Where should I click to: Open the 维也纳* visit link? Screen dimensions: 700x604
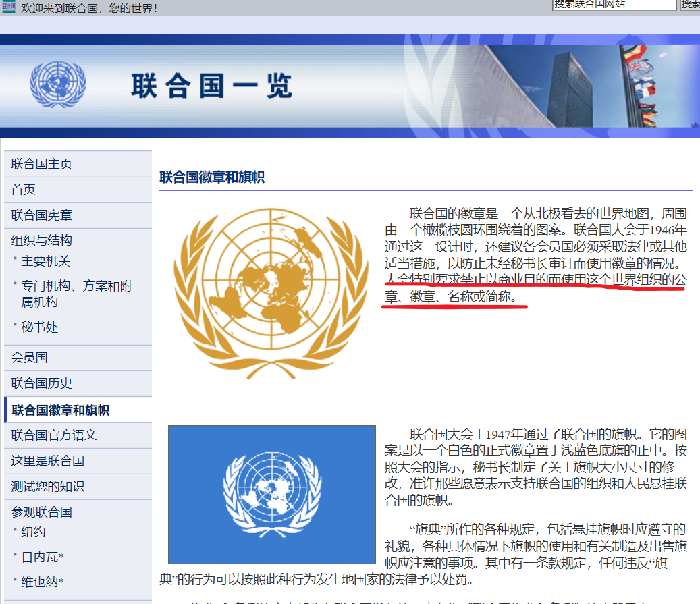[x=43, y=582]
